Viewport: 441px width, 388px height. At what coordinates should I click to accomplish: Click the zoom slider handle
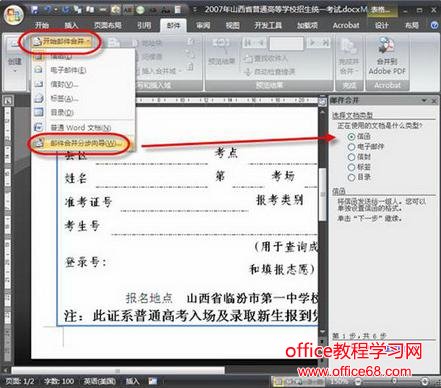tap(394, 381)
